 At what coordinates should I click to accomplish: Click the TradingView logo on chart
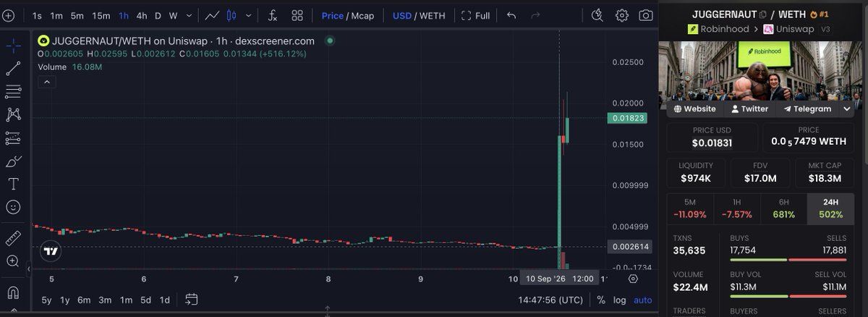pyautogui.click(x=50, y=251)
